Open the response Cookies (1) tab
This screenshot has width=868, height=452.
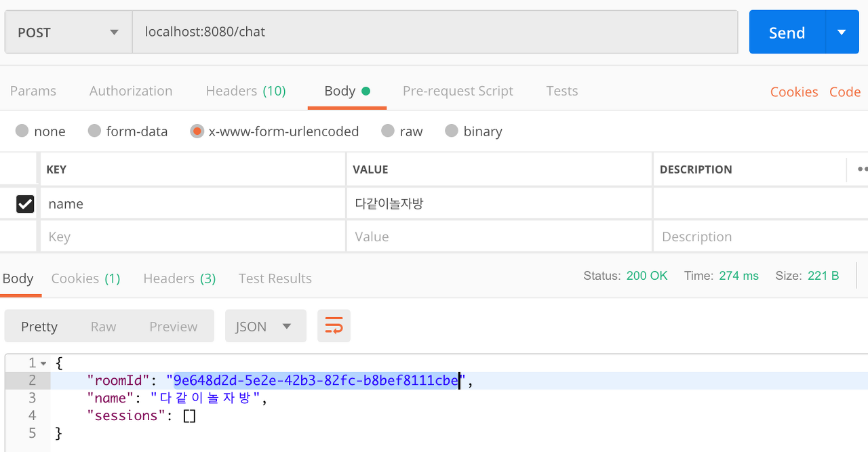85,279
